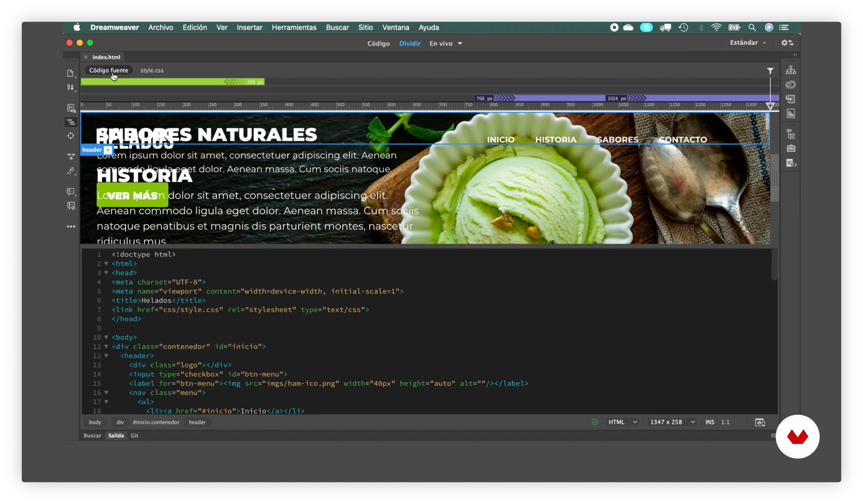
Task: Click the filter funnel icon
Action: pyautogui.click(x=770, y=71)
